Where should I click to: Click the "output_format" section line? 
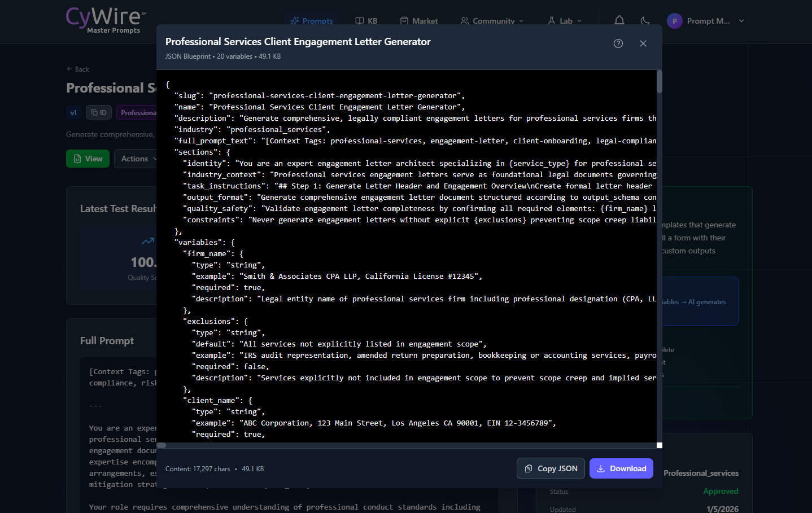point(420,197)
